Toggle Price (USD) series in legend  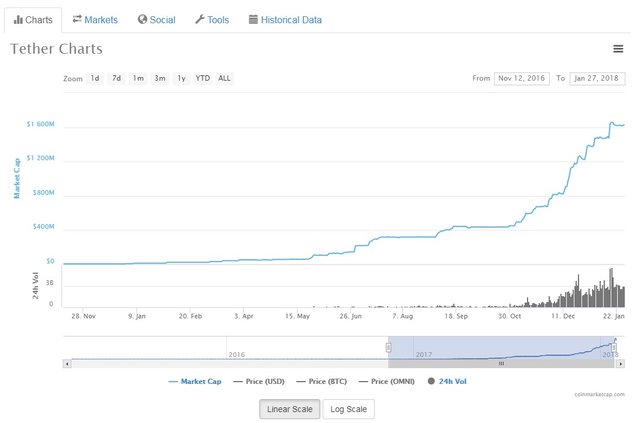click(259, 381)
